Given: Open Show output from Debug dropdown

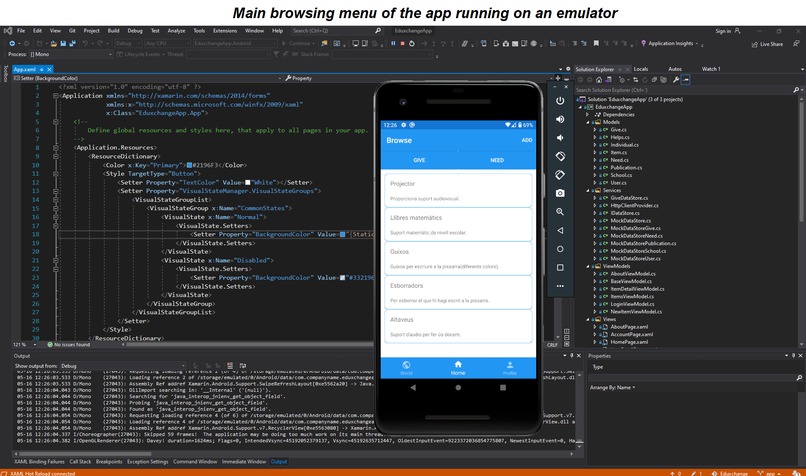Looking at the screenshot, I should coord(122,366).
